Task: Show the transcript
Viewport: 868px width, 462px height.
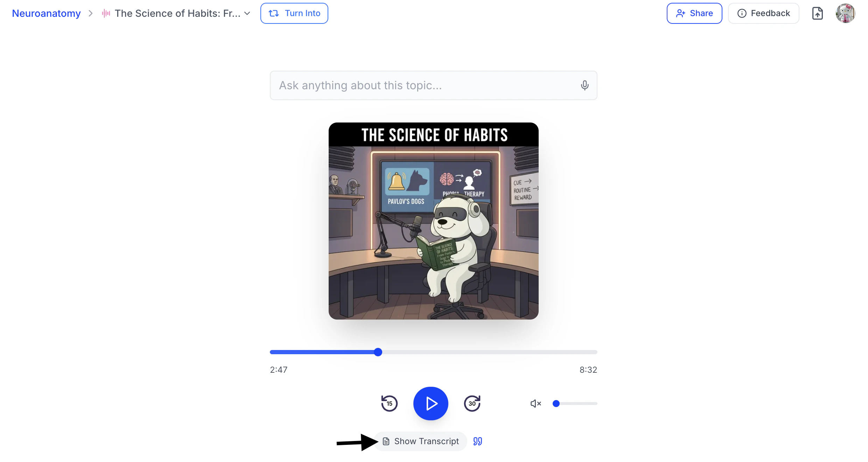Action: click(421, 441)
